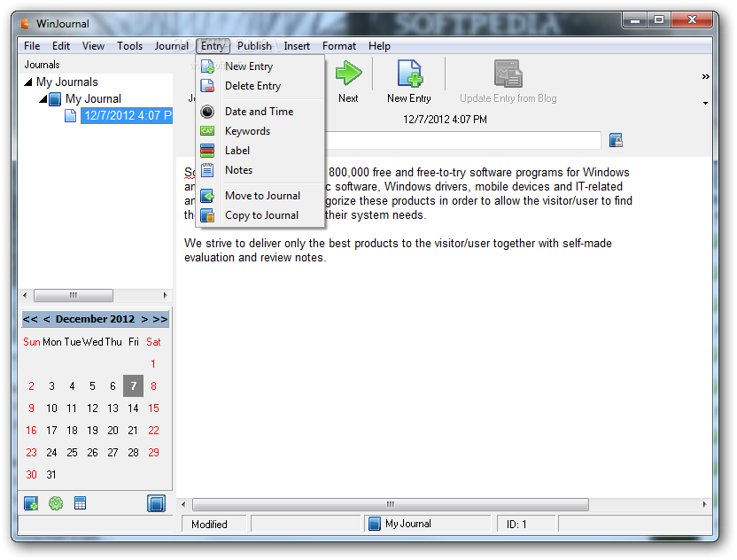Image resolution: width=737 pixels, height=560 pixels.
Task: Click left arrow of journal tree scrollbar
Action: [x=25, y=295]
